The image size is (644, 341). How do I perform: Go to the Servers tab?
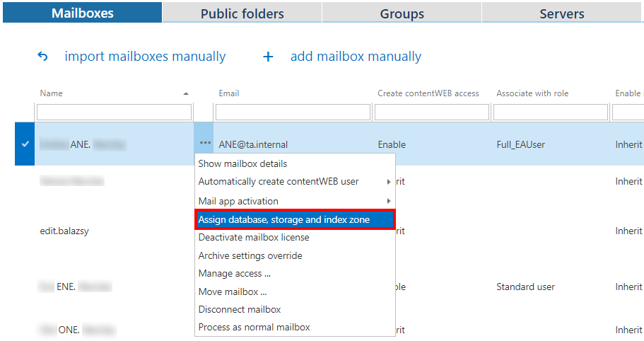561,13
